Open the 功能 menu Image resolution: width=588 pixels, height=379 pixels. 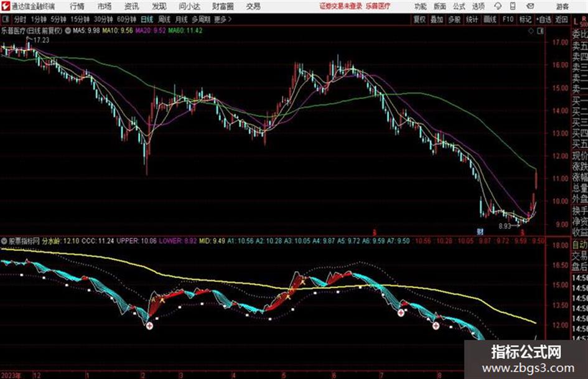[421, 6]
